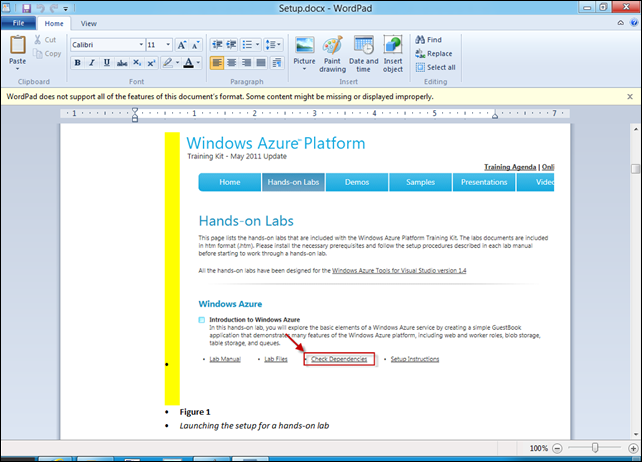
Task: Dismiss the yellow compatibility warning bar
Action: click(630, 97)
